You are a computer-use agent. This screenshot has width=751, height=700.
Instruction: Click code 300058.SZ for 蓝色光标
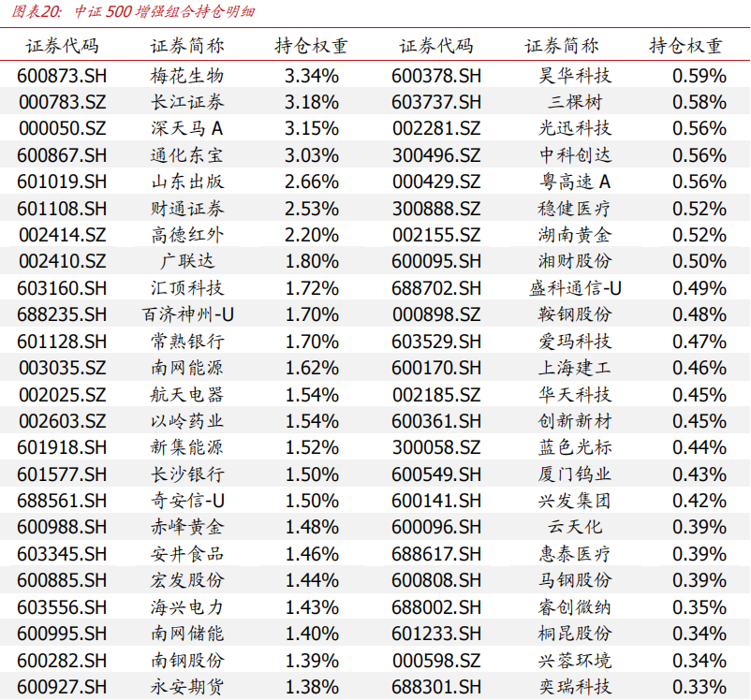pos(437,447)
